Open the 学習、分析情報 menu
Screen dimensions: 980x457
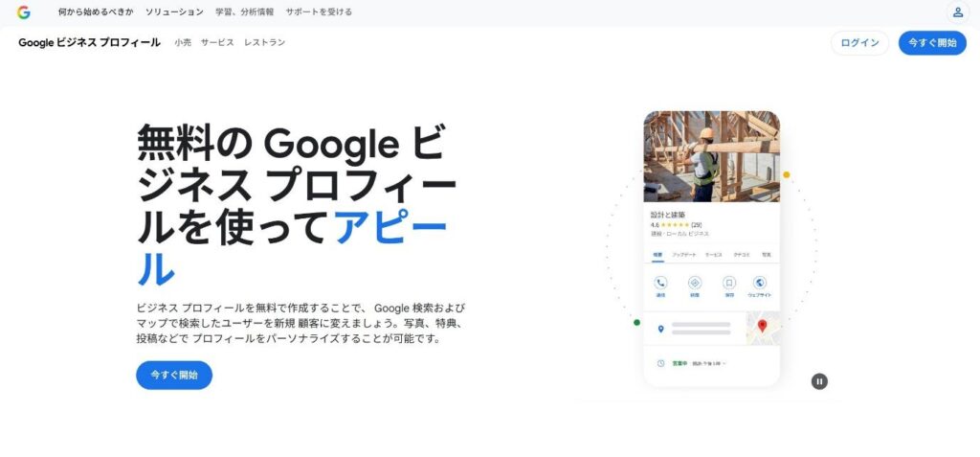click(x=244, y=12)
